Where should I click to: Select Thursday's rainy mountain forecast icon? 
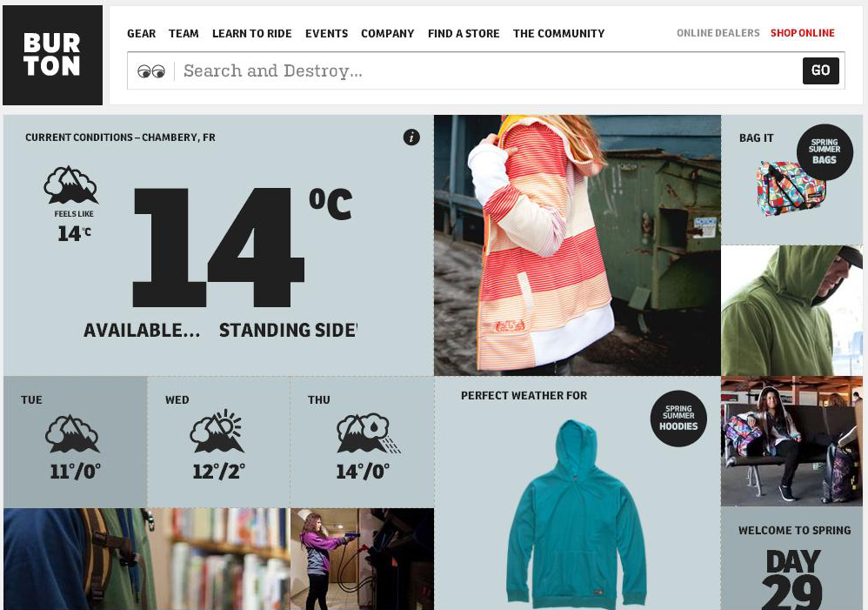(x=368, y=433)
